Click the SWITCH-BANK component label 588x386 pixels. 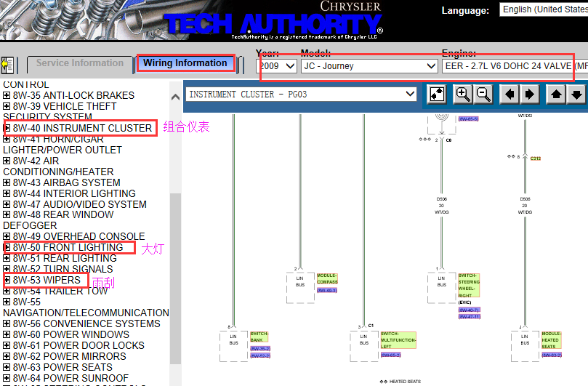pyautogui.click(x=259, y=337)
